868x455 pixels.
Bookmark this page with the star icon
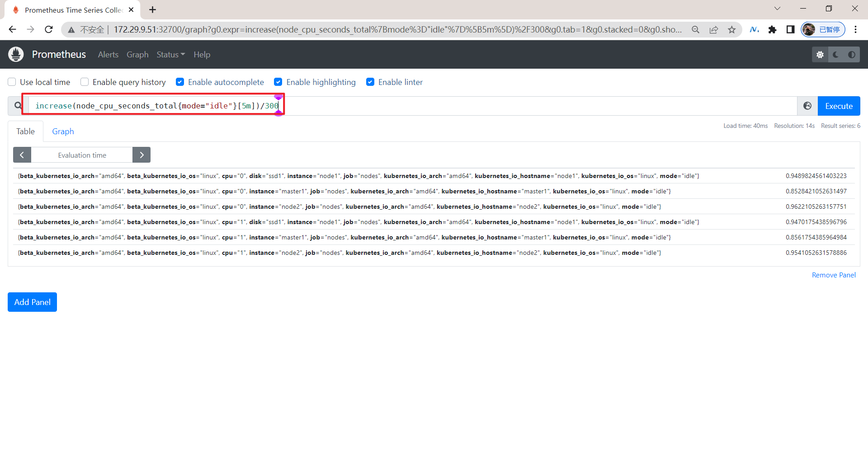[x=732, y=29]
